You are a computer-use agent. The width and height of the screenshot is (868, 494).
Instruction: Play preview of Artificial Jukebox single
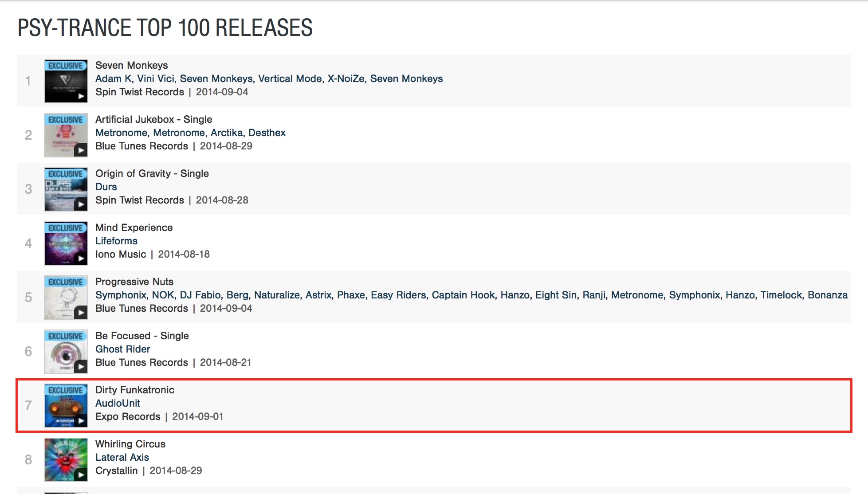(x=81, y=150)
